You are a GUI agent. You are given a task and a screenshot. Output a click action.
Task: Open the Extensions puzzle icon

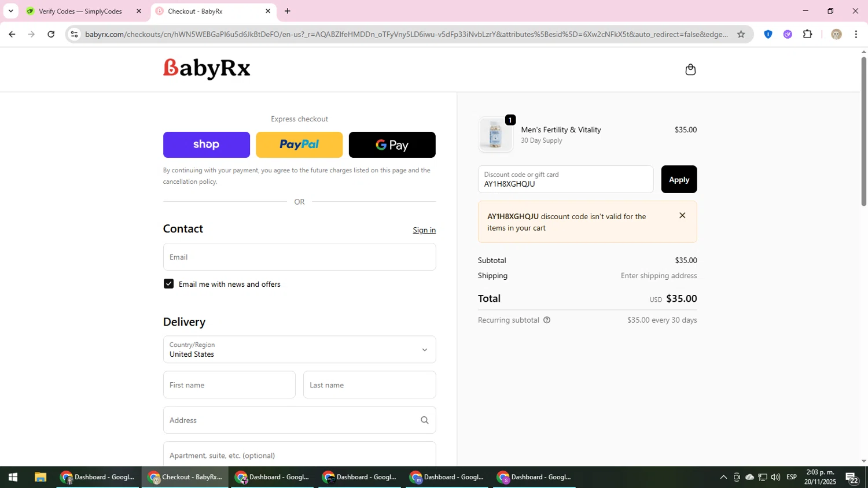pos(808,34)
